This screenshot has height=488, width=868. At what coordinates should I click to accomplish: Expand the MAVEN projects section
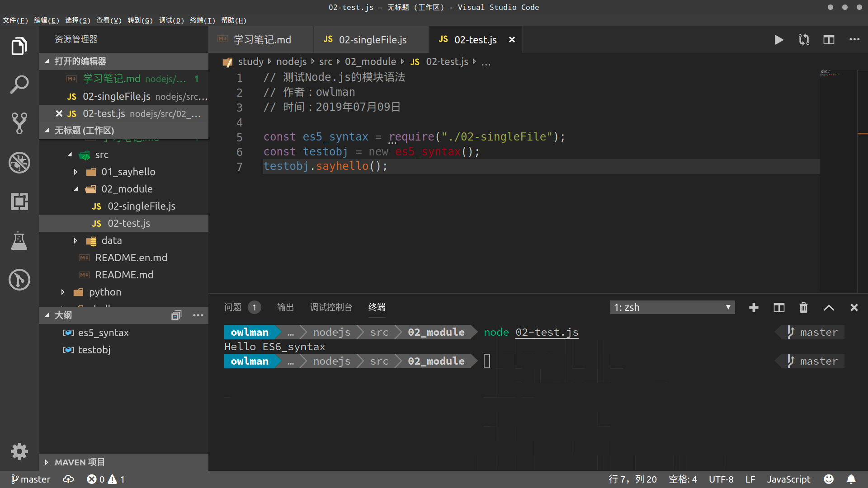pos(123,462)
